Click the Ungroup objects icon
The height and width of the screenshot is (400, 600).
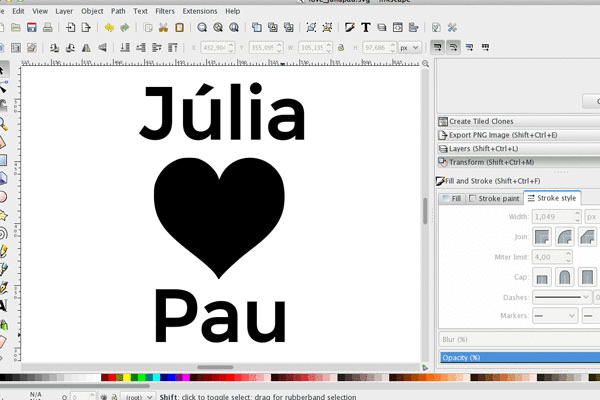(x=327, y=28)
